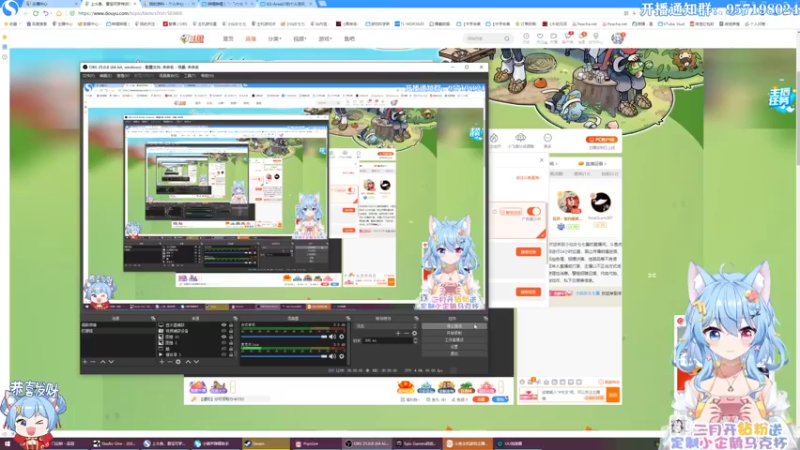Remove the selected source with the Sources minus icon
This screenshot has height=450, width=800.
(x=170, y=362)
